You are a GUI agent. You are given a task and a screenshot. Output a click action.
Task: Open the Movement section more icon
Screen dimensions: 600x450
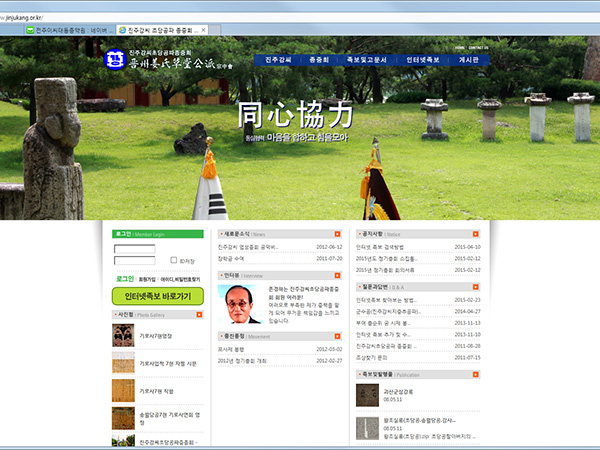pyautogui.click(x=337, y=336)
